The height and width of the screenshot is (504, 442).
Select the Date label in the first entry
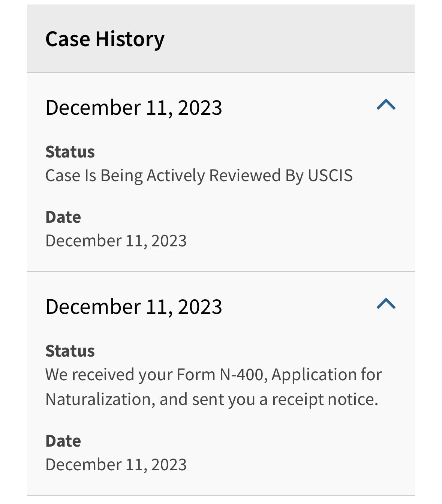pyautogui.click(x=63, y=217)
